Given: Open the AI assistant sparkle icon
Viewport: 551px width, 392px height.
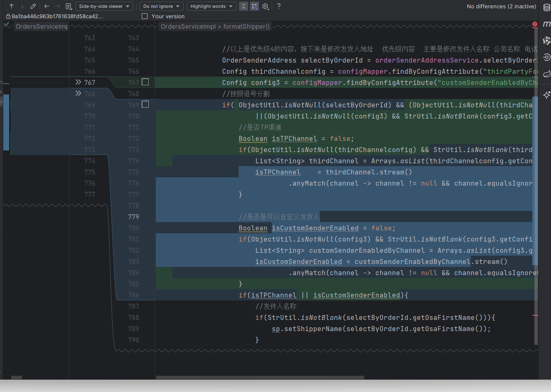Looking at the screenshot, I should [546, 95].
